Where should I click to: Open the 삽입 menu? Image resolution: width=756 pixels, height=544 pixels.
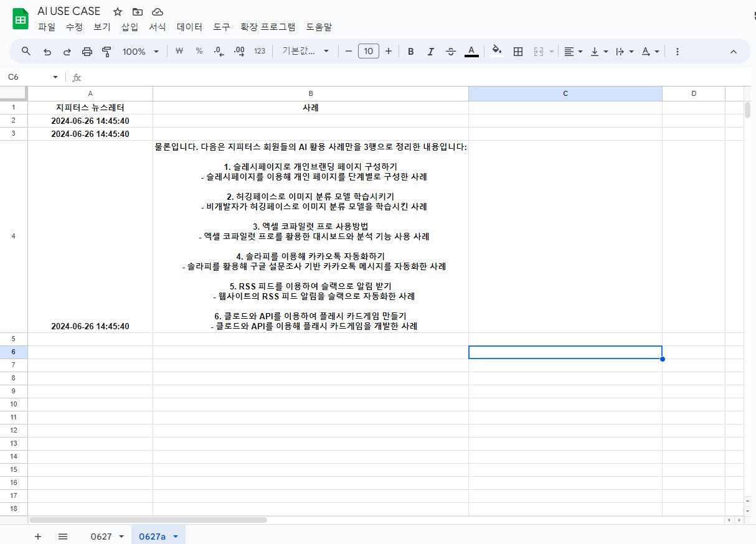[130, 27]
